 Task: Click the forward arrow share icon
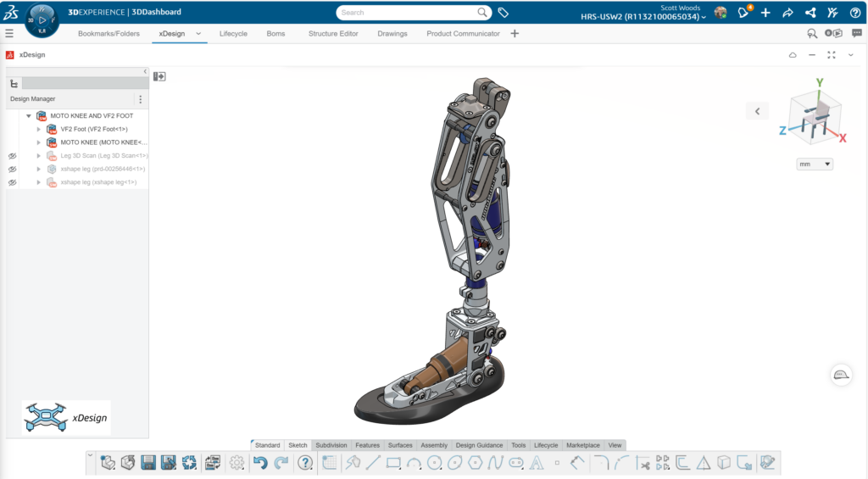(787, 12)
